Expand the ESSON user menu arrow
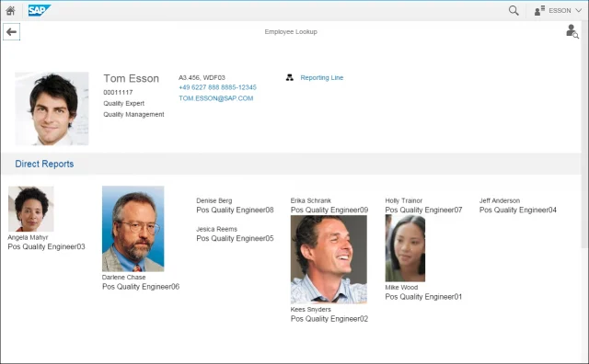Screen dimensions: 589x364 (x=578, y=10)
